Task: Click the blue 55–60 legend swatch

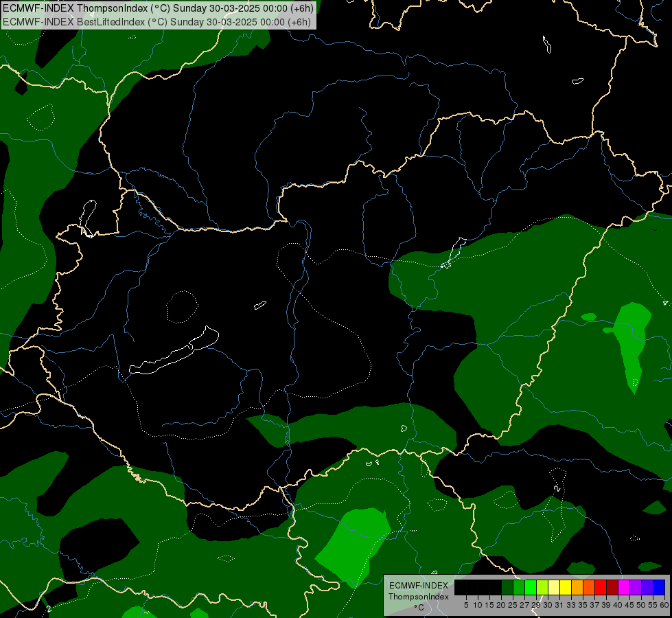Action: [659, 587]
